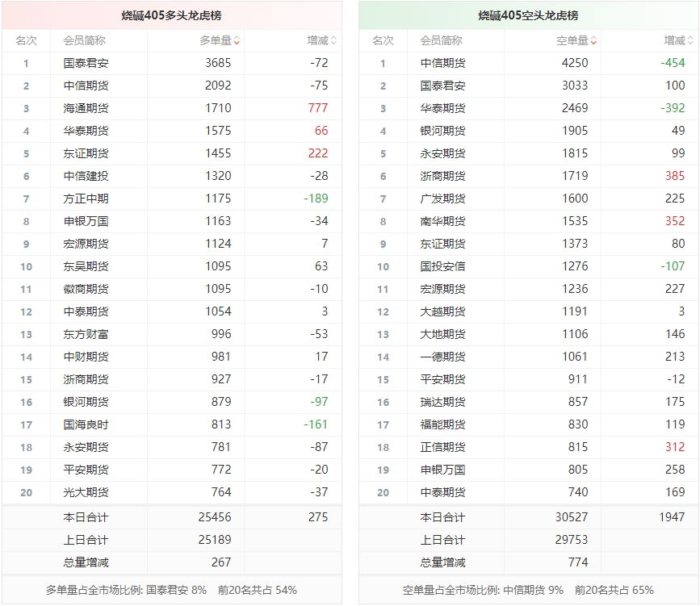Select 中泰期货 in the long ranking table

(86, 312)
